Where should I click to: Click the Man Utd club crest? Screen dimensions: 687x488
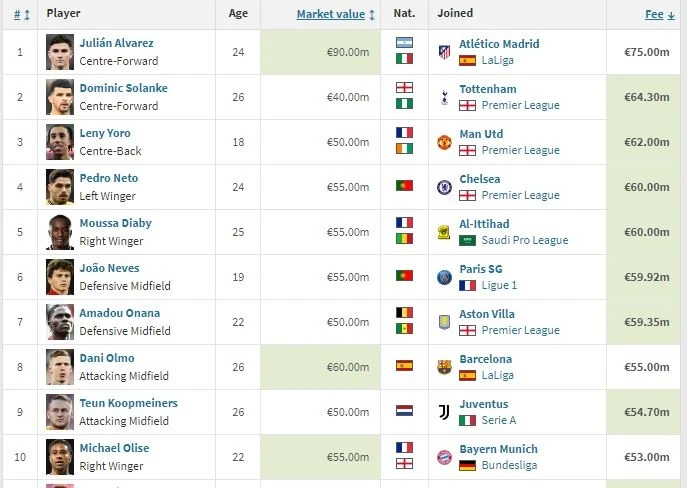coord(444,141)
